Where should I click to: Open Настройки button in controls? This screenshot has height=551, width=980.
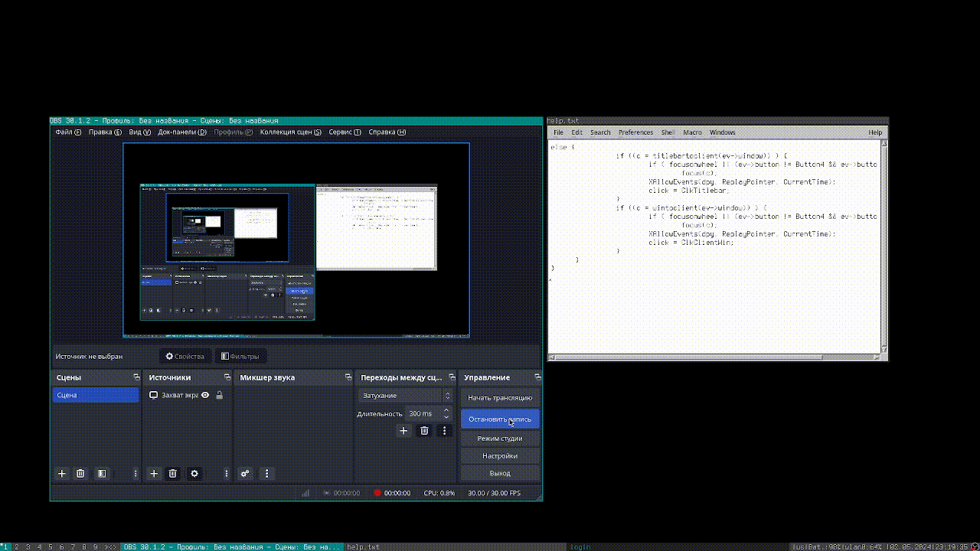[x=500, y=456]
